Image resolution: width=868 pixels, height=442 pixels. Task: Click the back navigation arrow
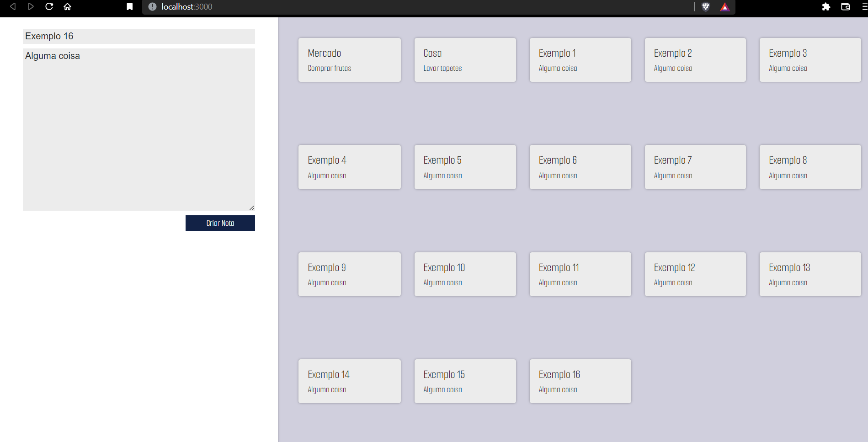[x=12, y=7]
